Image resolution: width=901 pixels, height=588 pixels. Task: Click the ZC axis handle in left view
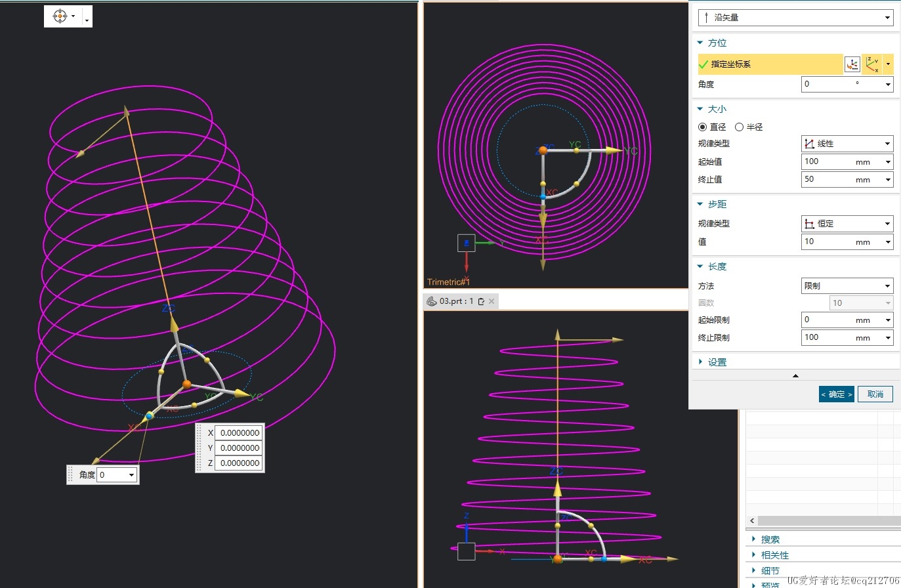(x=174, y=325)
